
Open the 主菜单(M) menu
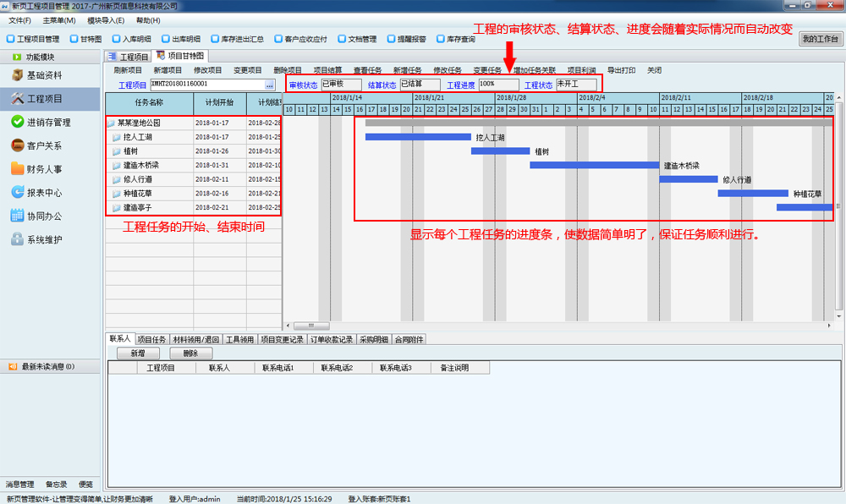tap(58, 20)
